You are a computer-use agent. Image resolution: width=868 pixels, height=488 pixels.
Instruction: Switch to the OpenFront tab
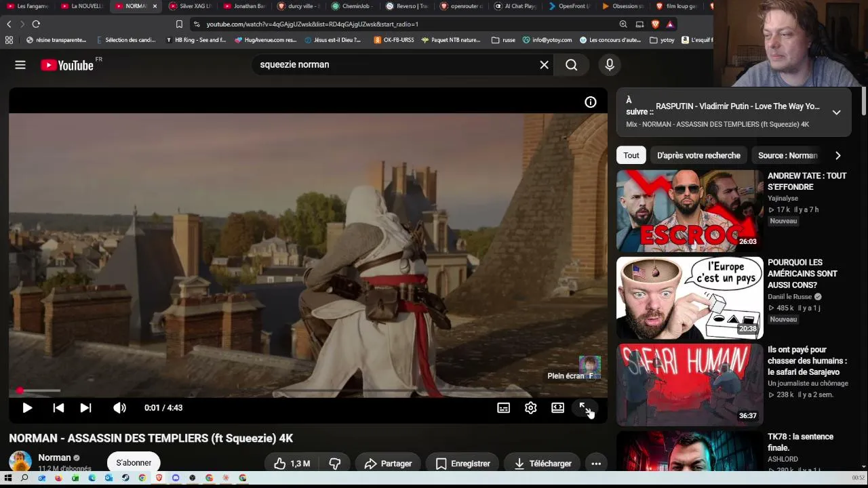(570, 6)
